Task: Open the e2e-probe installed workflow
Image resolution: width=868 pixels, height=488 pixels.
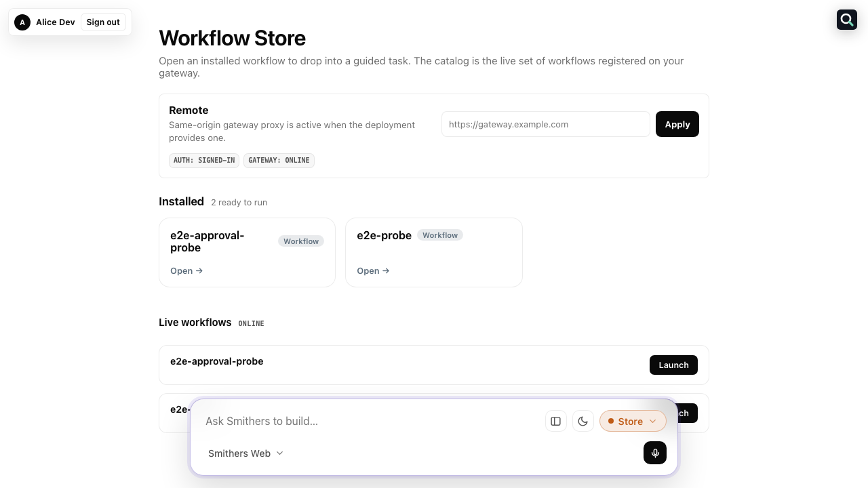Action: coord(434,252)
